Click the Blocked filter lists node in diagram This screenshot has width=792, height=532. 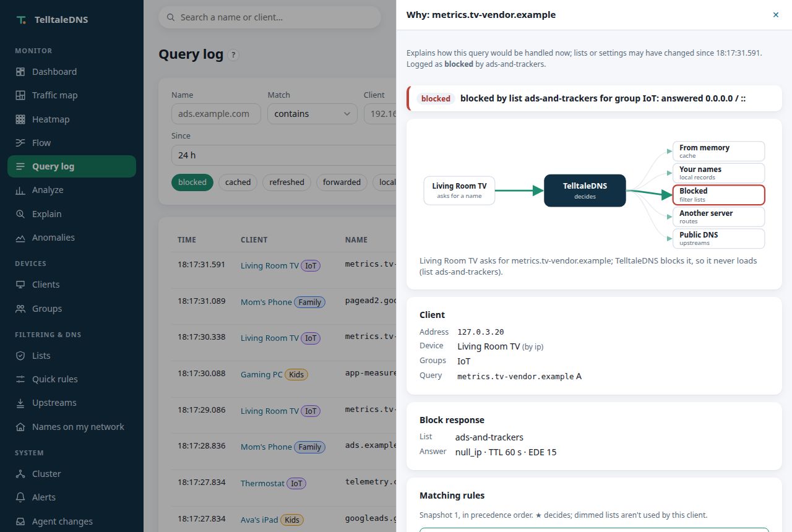[x=719, y=195]
